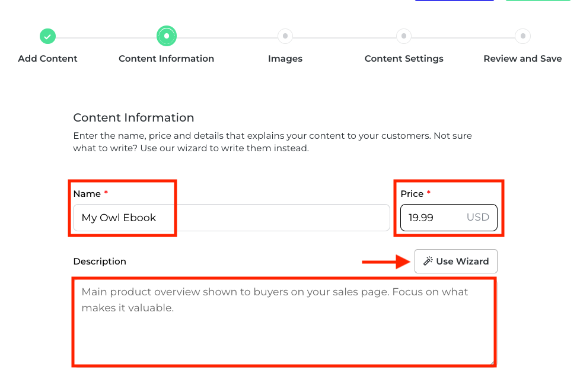Jump to the Content Settings step circle
Viewport: 580px width, 392px height.
(x=404, y=36)
